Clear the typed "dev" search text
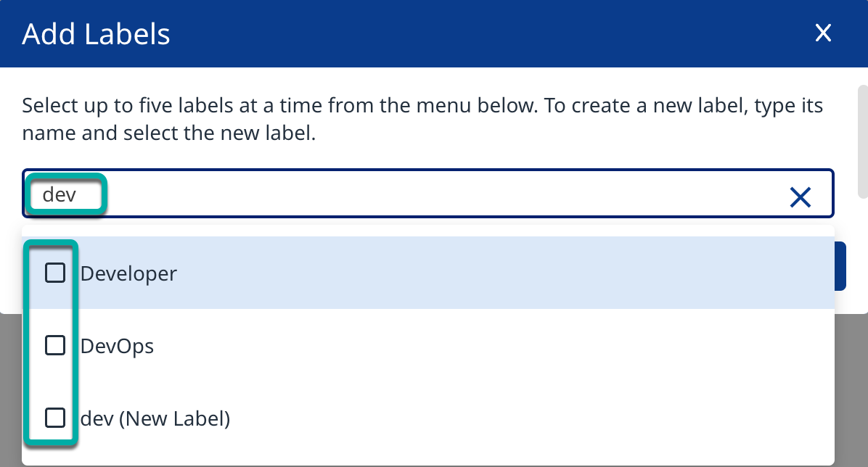The width and height of the screenshot is (868, 467). pos(800,197)
